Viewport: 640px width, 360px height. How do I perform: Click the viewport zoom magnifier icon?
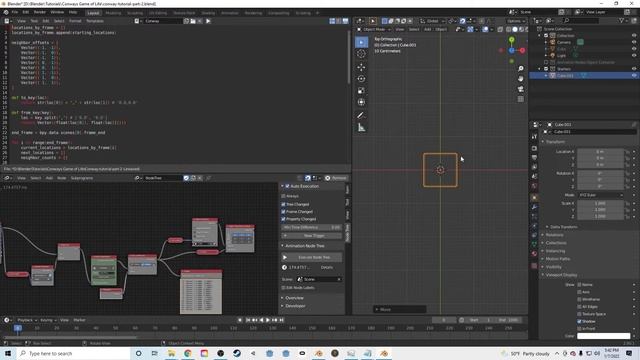click(x=520, y=69)
